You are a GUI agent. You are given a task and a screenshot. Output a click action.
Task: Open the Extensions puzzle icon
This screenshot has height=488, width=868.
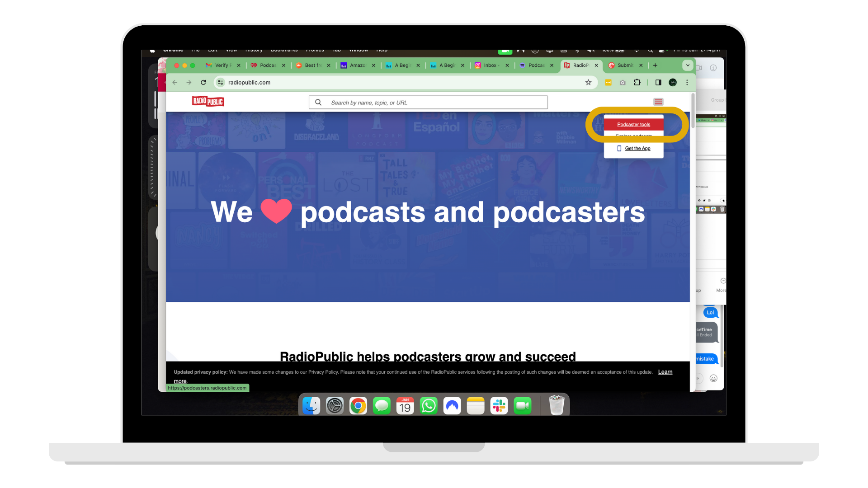pos(637,83)
